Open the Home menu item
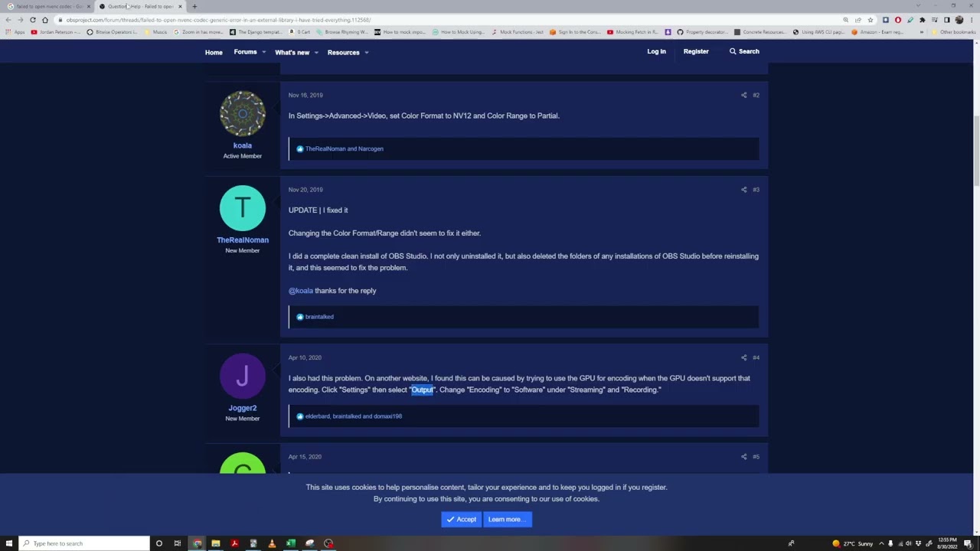Screen dimensions: 980x551 coord(214,53)
